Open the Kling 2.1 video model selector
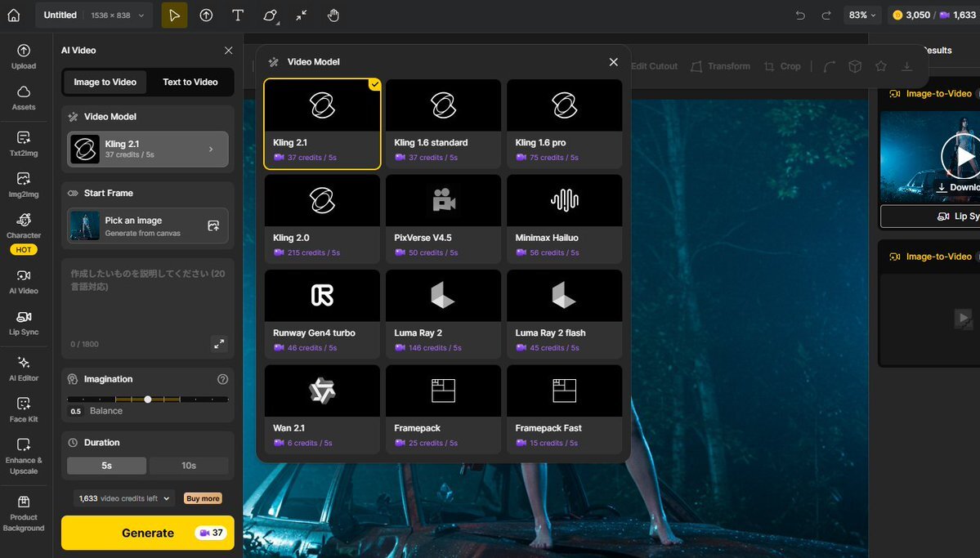 (x=147, y=150)
